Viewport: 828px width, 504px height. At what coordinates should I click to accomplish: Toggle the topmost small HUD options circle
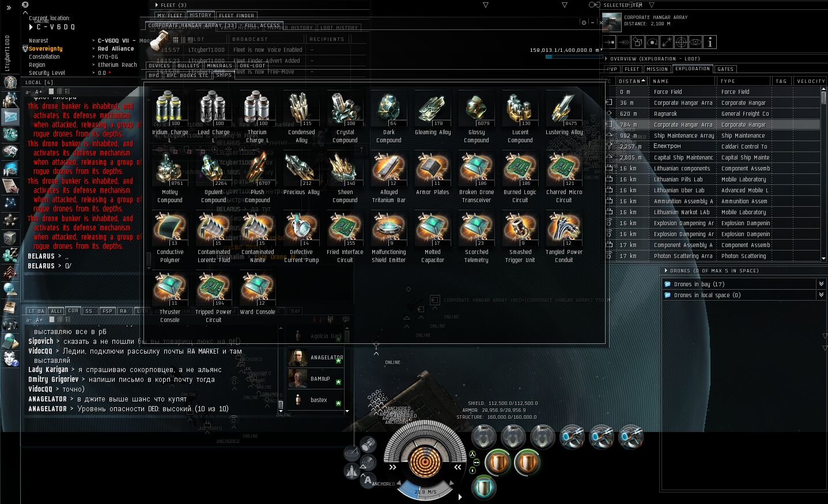tap(473, 454)
